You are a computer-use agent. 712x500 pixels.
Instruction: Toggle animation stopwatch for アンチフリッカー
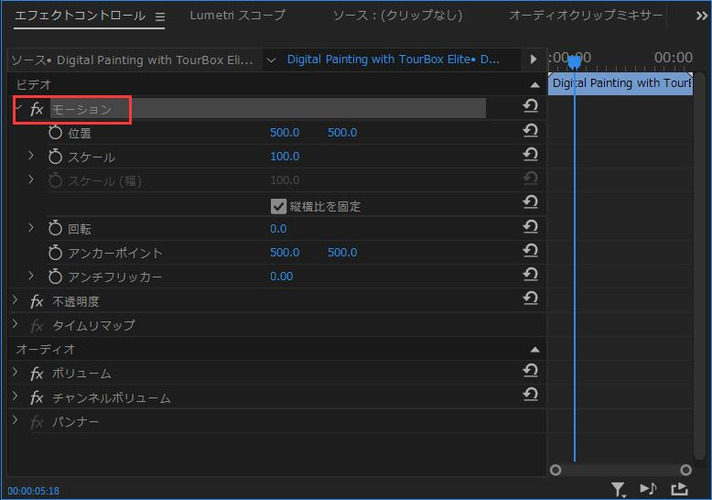(55, 276)
